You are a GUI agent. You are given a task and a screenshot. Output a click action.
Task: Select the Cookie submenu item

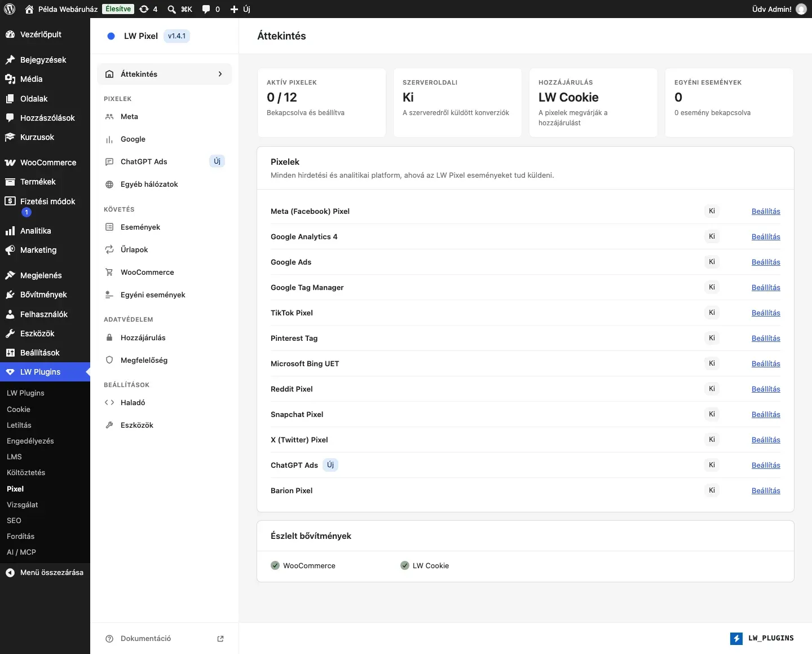(19, 409)
